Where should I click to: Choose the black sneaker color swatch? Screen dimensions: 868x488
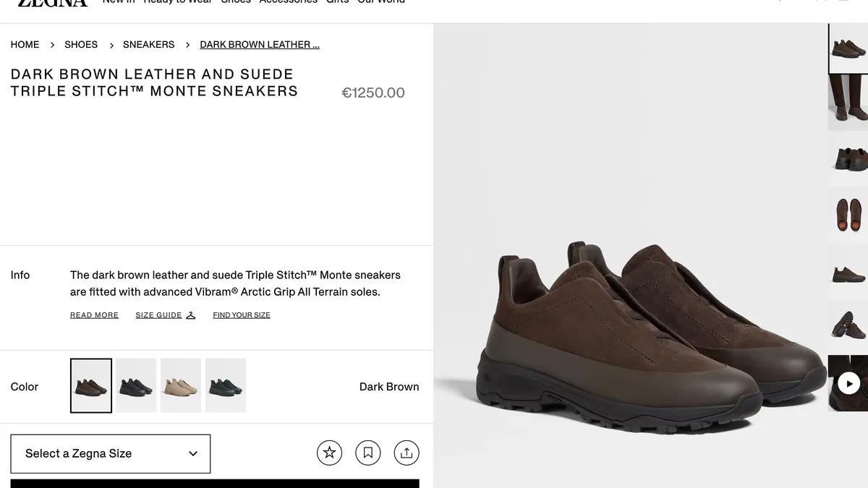(x=136, y=386)
